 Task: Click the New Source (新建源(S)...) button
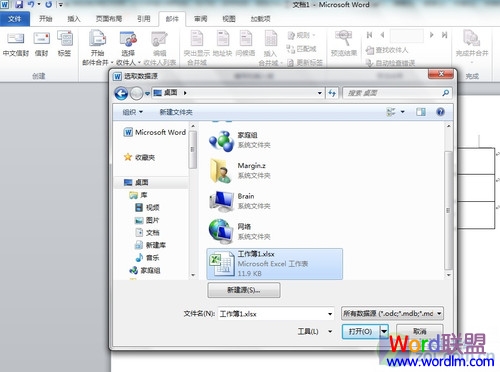(244, 290)
